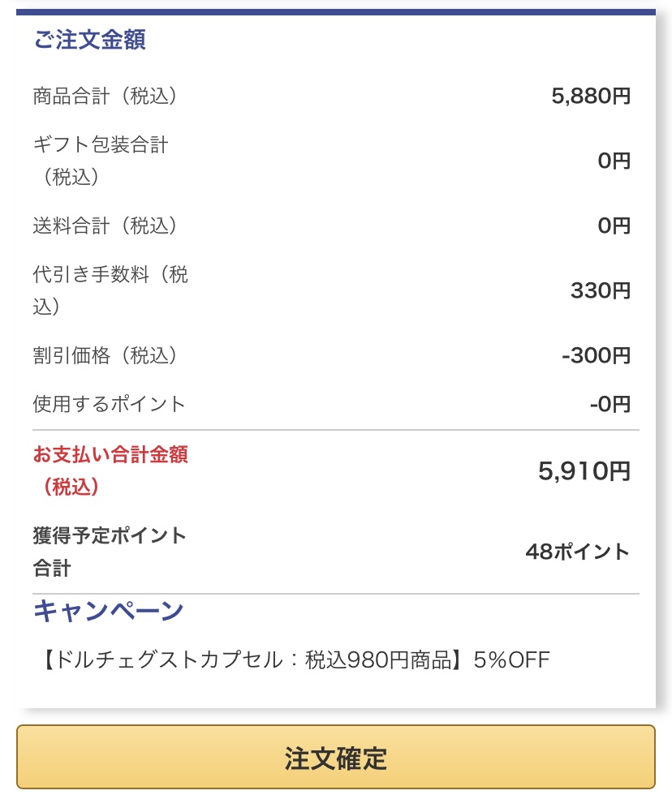Confirm the order with 注文確定 button

tap(336, 757)
